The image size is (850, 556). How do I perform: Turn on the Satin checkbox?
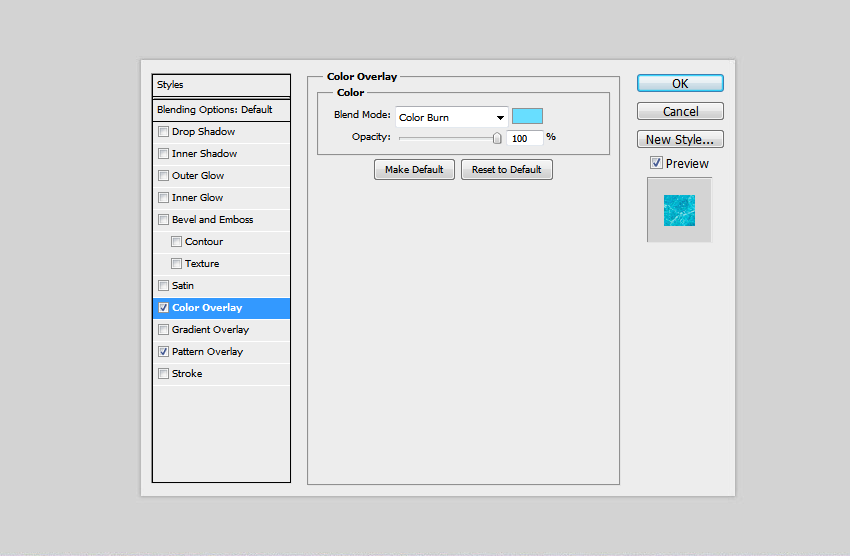(163, 286)
